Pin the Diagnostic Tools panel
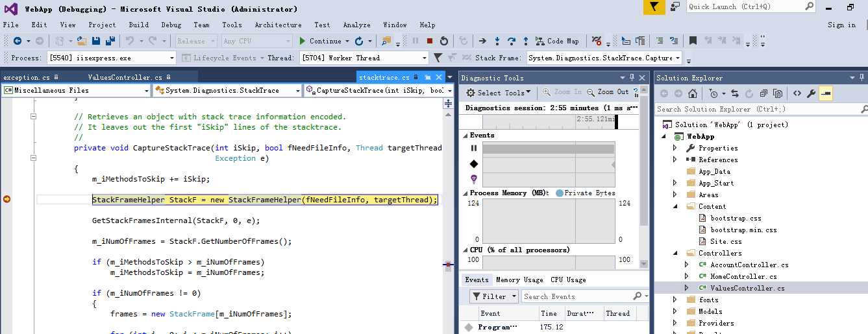The width and height of the screenshot is (868, 334). [x=632, y=78]
